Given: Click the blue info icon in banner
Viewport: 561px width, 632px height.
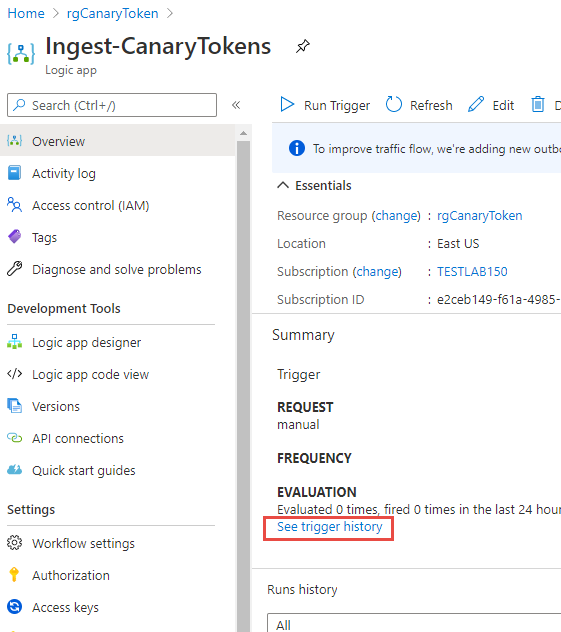Looking at the screenshot, I should [x=297, y=148].
